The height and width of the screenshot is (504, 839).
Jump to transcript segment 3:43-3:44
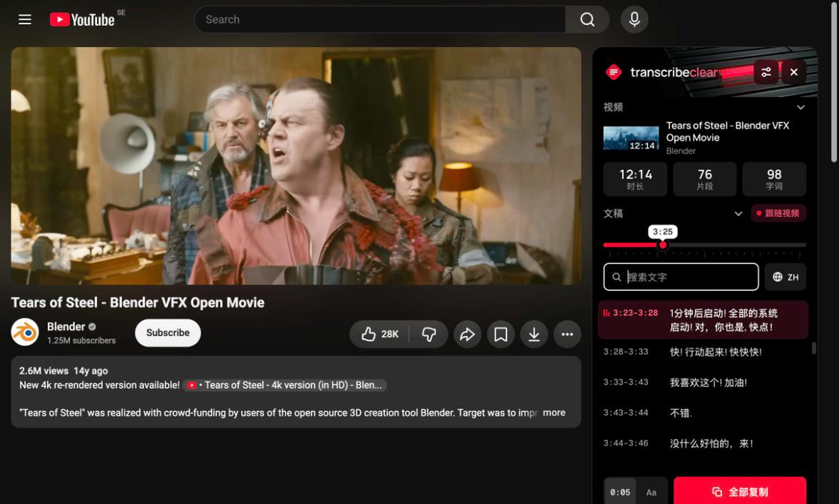pyautogui.click(x=703, y=413)
